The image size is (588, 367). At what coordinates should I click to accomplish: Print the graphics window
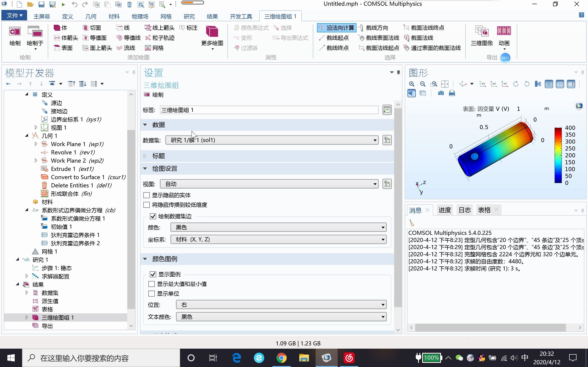pyautogui.click(x=452, y=93)
